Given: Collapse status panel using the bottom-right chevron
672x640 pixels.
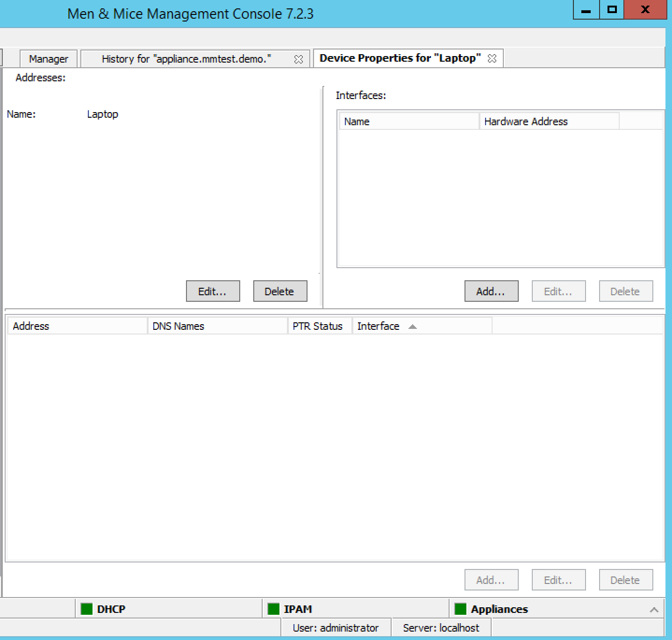Looking at the screenshot, I should [654, 610].
